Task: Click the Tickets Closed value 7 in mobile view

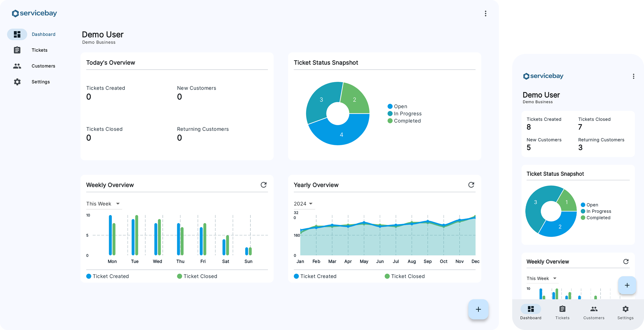Action: (x=580, y=127)
